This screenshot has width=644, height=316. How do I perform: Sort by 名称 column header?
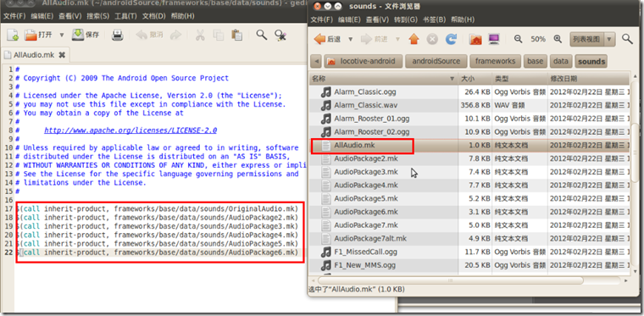[x=384, y=79]
